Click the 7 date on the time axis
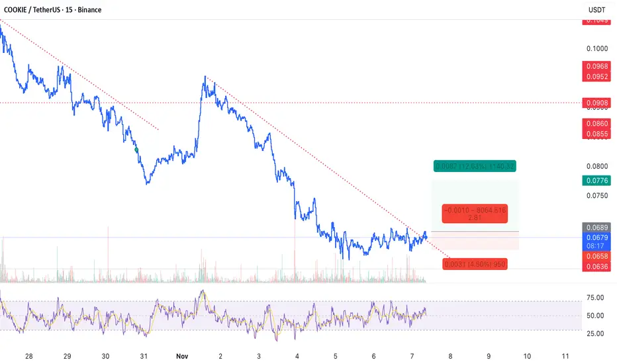 412,356
